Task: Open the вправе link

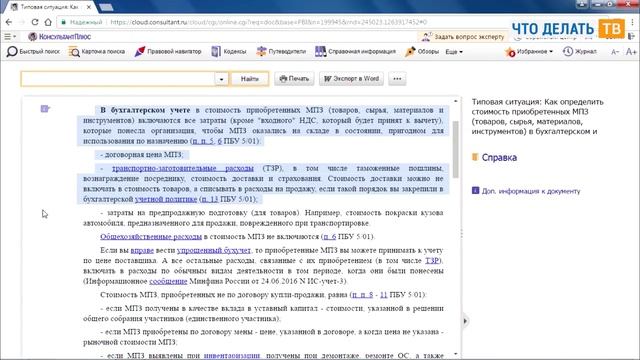Action: point(142,250)
